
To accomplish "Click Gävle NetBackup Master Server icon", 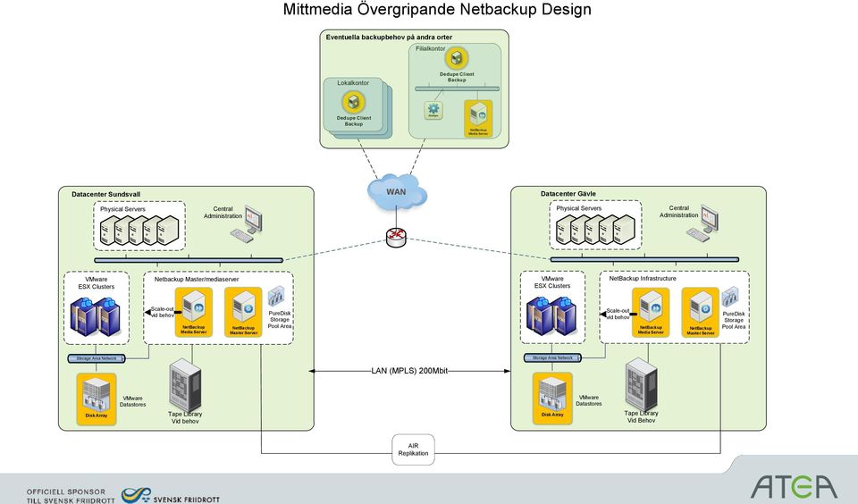I will [701, 313].
